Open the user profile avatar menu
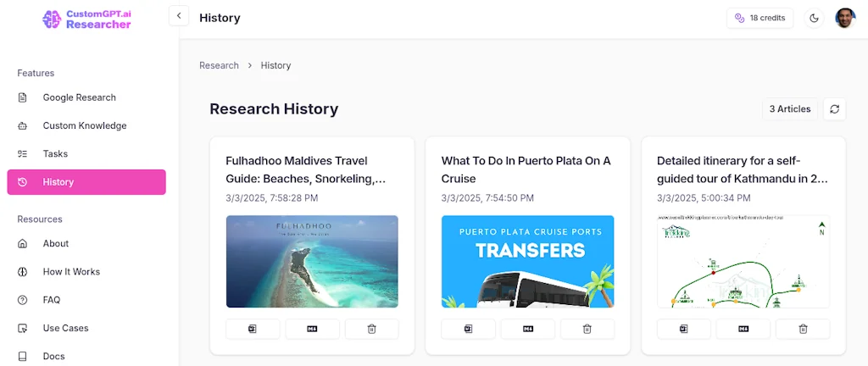This screenshot has width=868, height=366. (844, 18)
